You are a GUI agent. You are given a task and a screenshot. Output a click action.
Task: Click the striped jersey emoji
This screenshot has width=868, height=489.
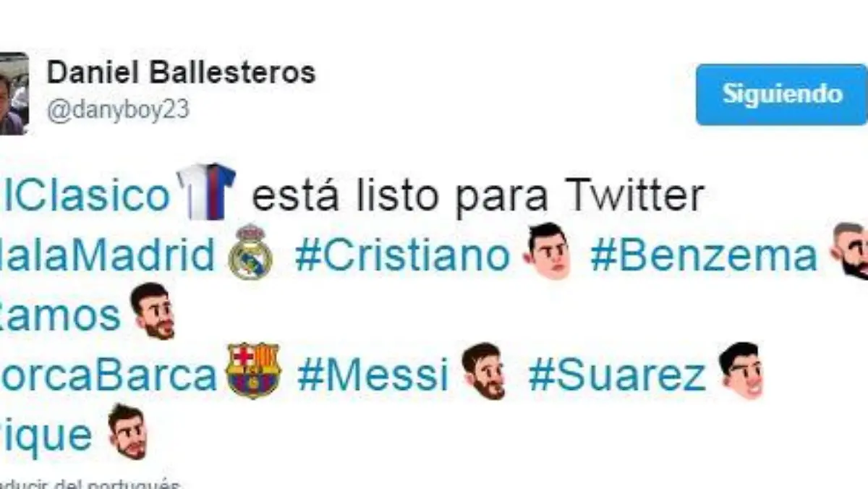click(x=207, y=192)
